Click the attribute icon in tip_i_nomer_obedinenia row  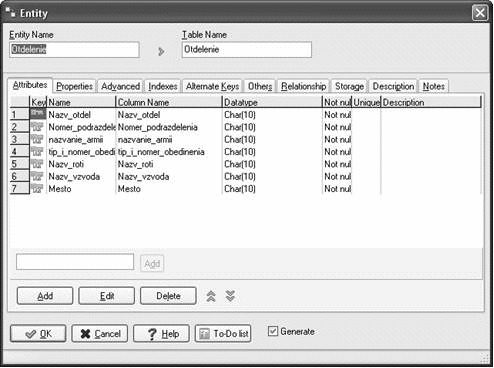click(37, 151)
